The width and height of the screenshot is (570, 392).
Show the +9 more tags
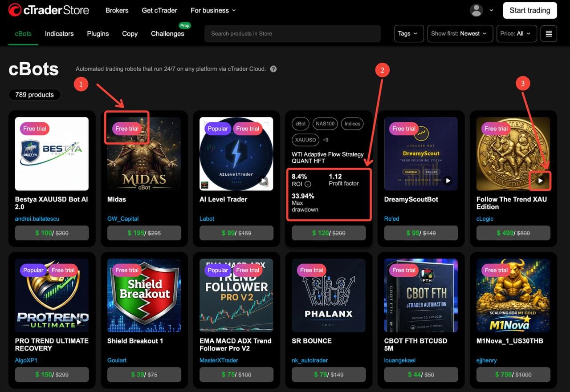point(326,140)
